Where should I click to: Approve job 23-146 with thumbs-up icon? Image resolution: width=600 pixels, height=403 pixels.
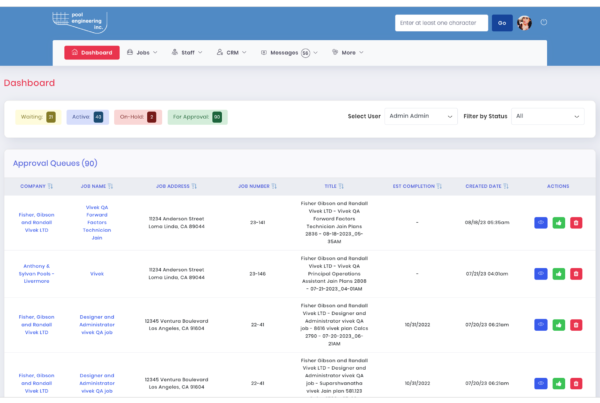(558, 272)
